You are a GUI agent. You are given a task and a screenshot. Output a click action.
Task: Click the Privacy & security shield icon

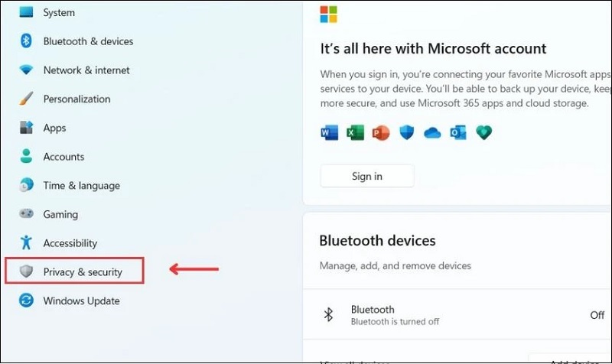[27, 271]
